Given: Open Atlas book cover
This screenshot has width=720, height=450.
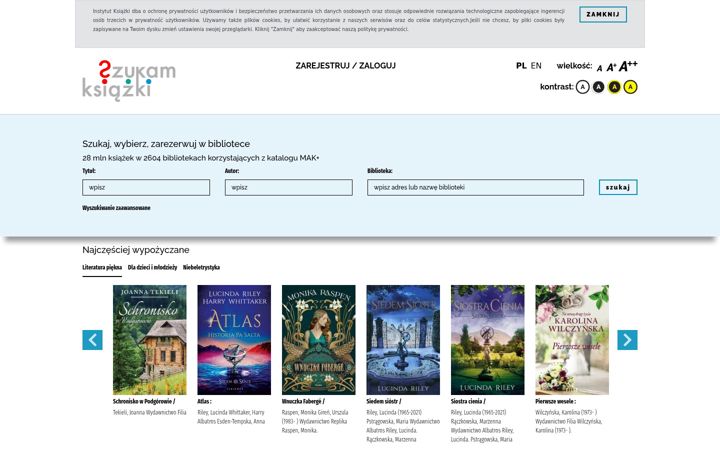Looking at the screenshot, I should (x=234, y=340).
